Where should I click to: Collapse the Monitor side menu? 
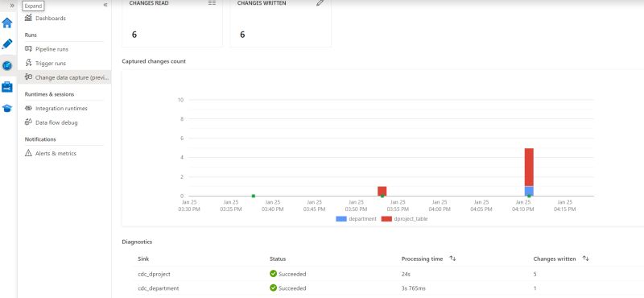pyautogui.click(x=105, y=5)
